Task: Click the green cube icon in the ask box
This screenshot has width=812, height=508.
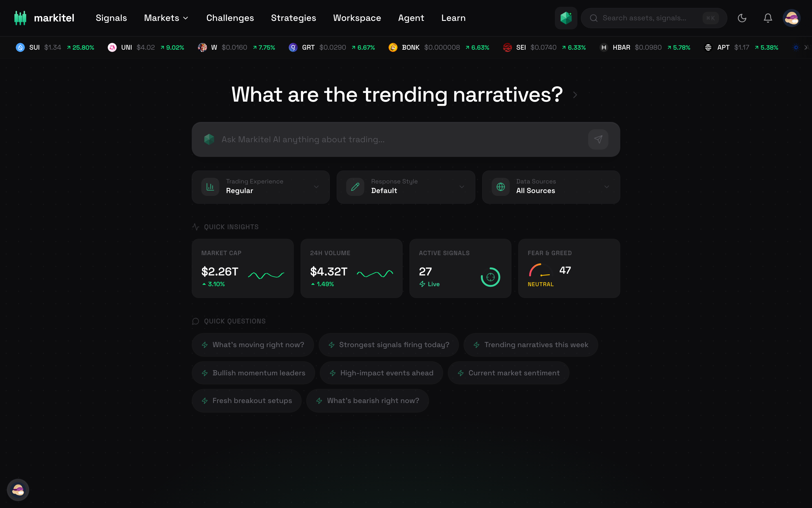Action: point(209,139)
